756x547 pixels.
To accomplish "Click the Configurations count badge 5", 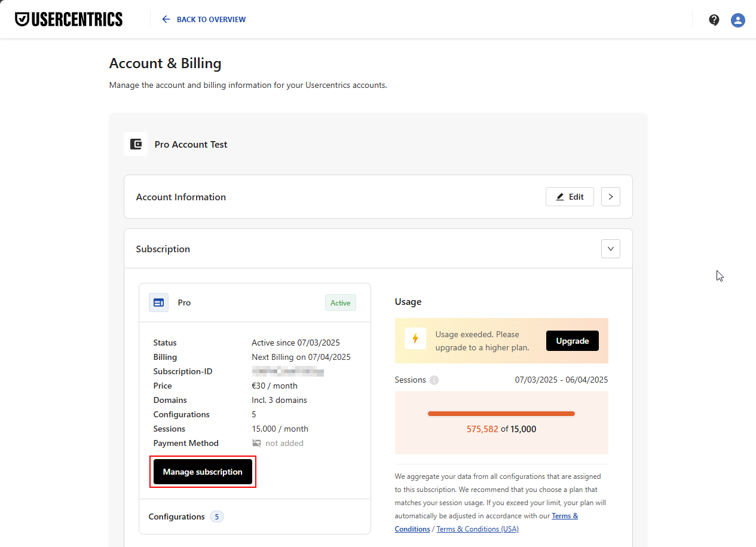I will (x=217, y=517).
